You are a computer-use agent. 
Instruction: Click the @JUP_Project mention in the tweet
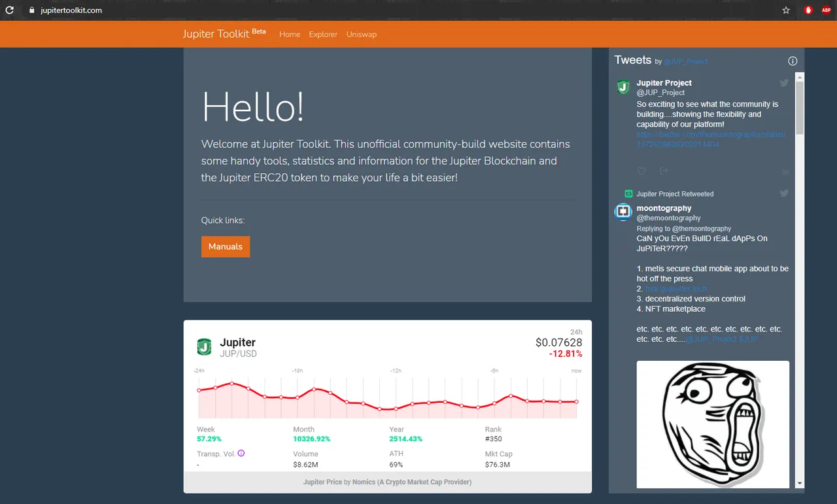pyautogui.click(x=711, y=339)
